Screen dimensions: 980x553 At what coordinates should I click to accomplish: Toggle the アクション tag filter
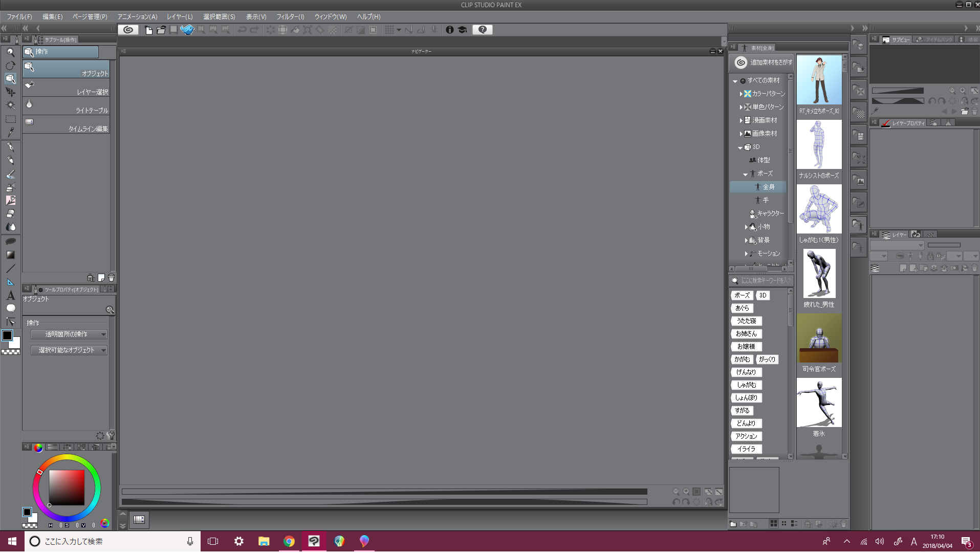click(746, 436)
